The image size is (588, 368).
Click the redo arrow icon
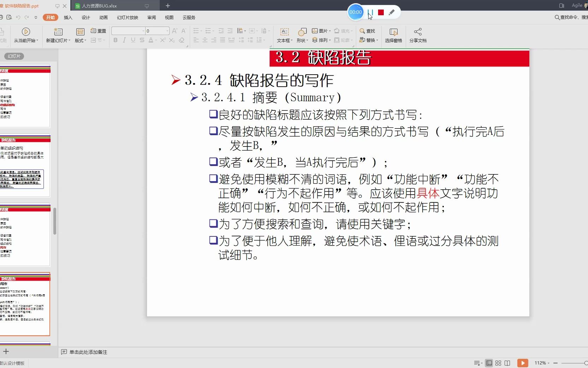[27, 17]
